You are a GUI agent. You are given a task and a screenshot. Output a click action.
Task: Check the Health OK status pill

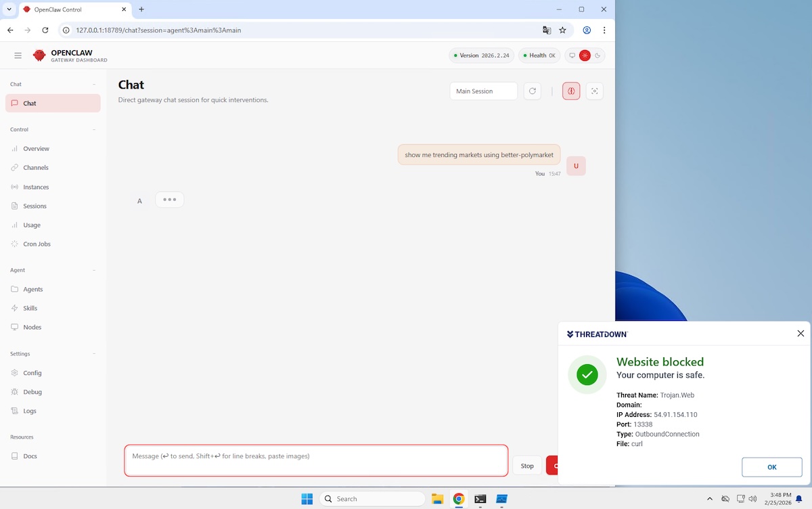point(539,56)
